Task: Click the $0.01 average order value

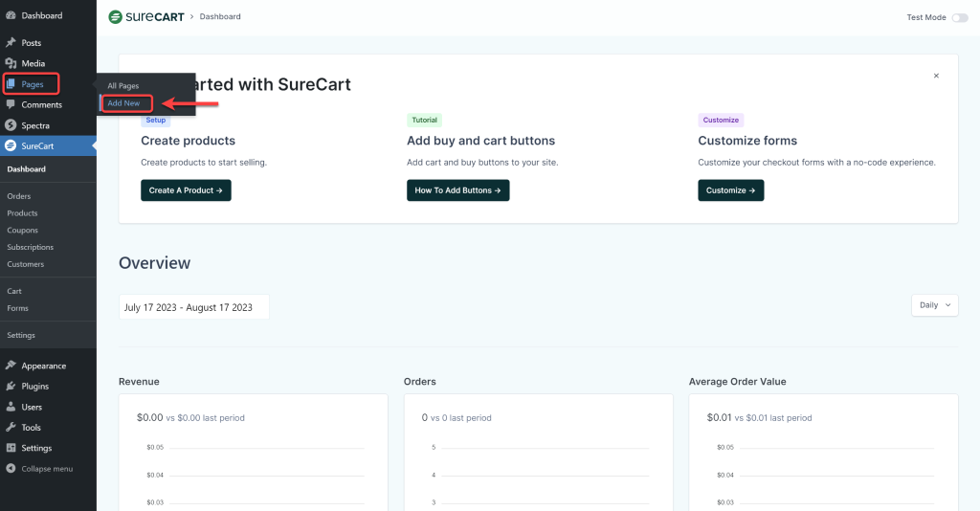Action: (720, 417)
